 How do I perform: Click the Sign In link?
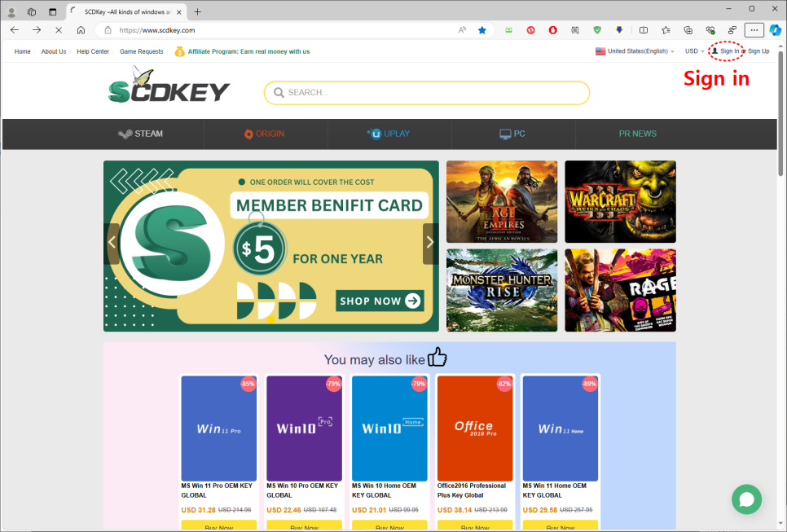(x=729, y=51)
